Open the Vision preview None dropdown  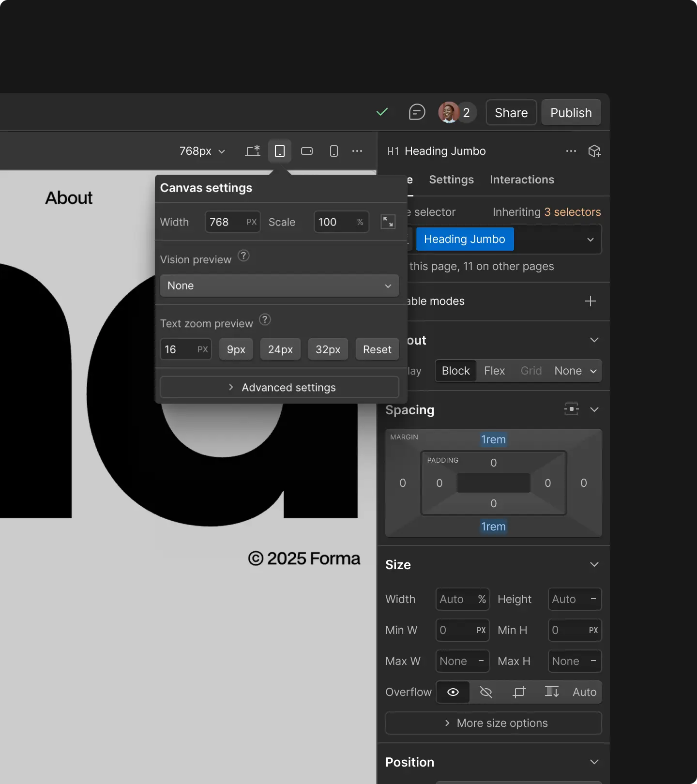coord(279,286)
